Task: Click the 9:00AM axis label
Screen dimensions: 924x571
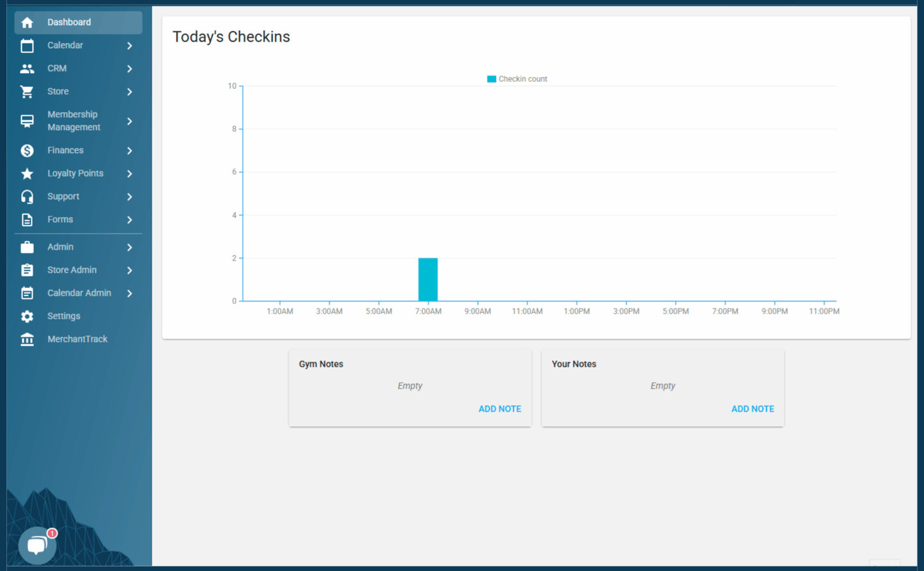Action: [477, 312]
